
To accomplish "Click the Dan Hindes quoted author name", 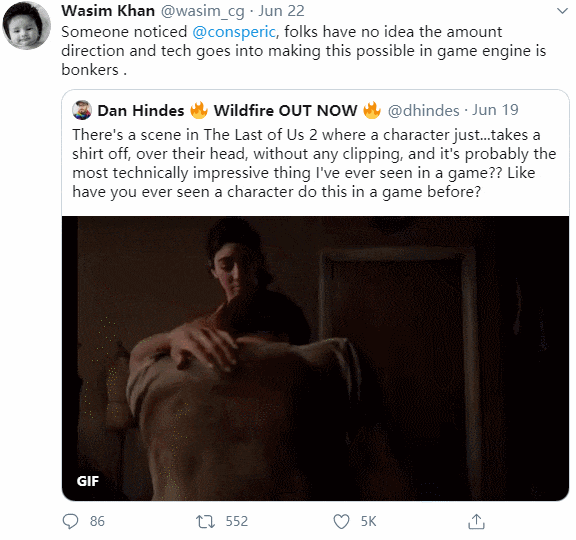I will coord(141,110).
